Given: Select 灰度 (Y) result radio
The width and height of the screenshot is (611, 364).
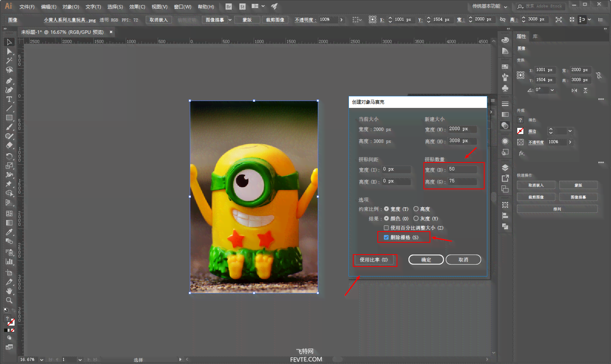Looking at the screenshot, I should pos(416,218).
